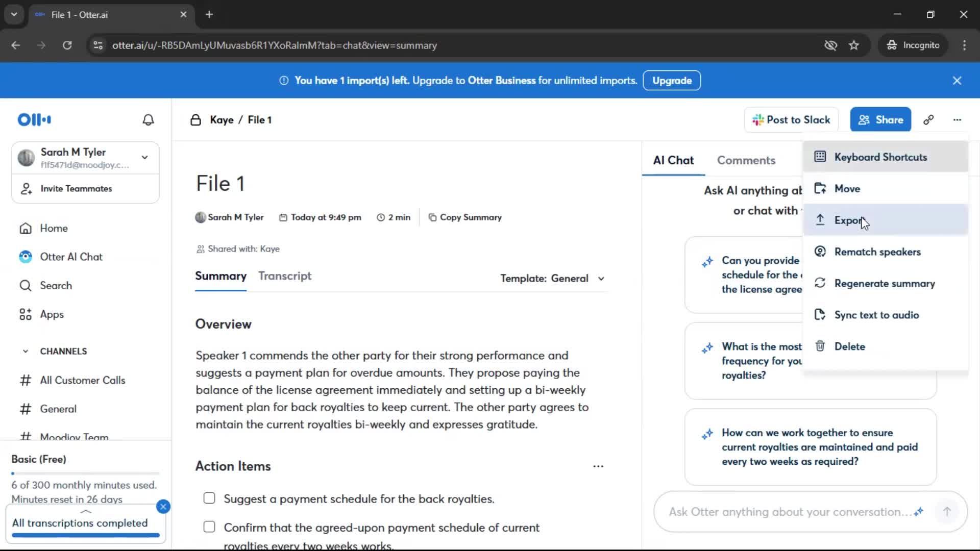This screenshot has height=551, width=980.
Task: Click the hash icon for All Customer Calls
Action: (26, 380)
